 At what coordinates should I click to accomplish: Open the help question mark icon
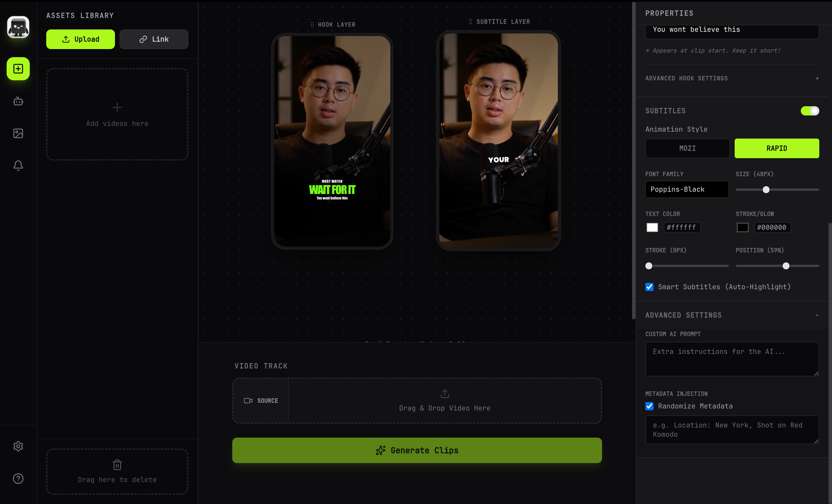(x=18, y=478)
